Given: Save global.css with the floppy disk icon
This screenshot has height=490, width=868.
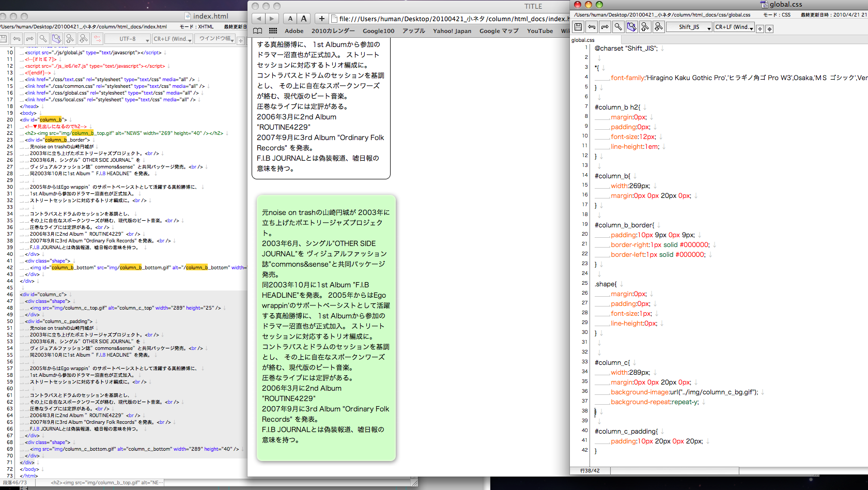Looking at the screenshot, I should [578, 27].
